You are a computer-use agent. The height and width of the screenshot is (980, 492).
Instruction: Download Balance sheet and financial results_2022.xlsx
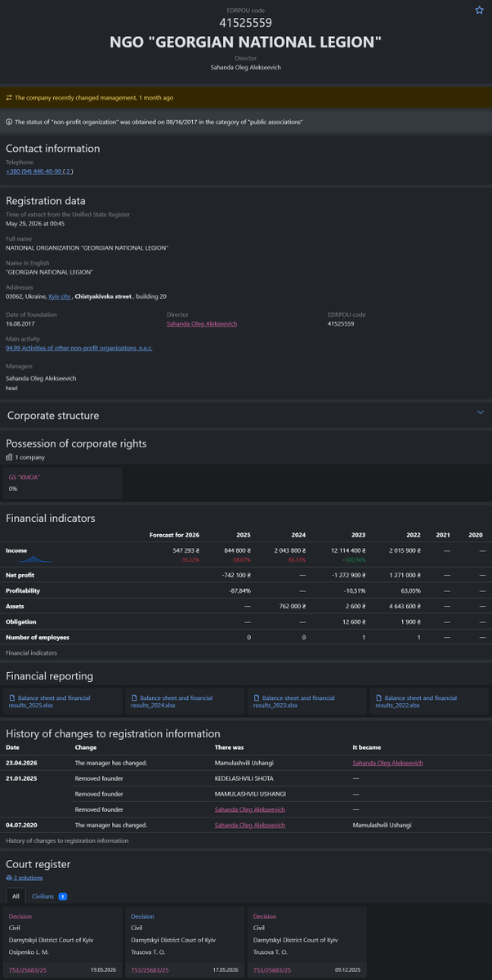[430, 702]
